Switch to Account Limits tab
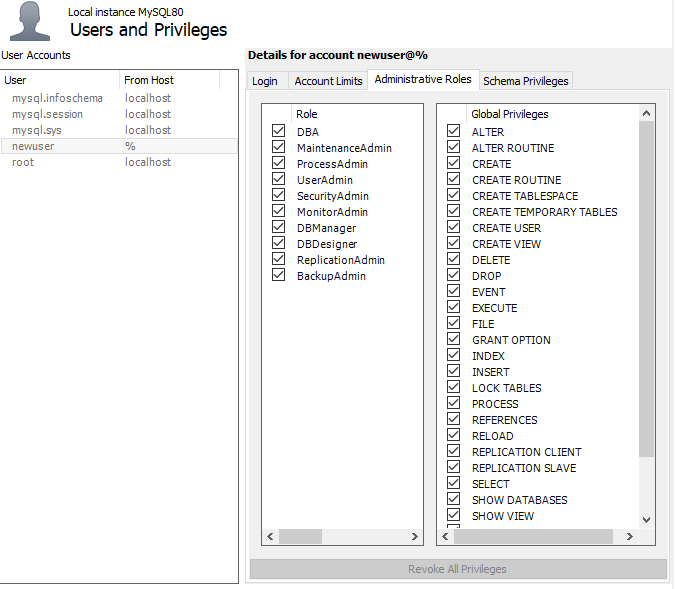This screenshot has width=677, height=589. point(328,81)
